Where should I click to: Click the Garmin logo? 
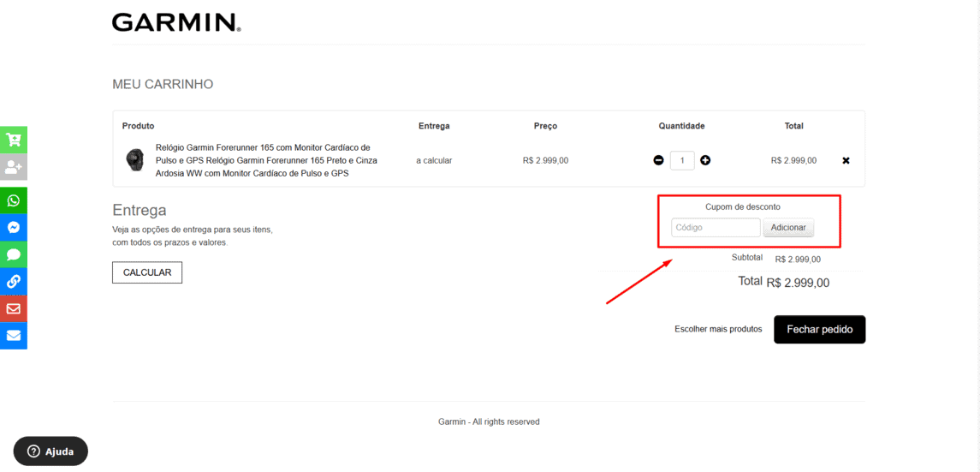[176, 22]
